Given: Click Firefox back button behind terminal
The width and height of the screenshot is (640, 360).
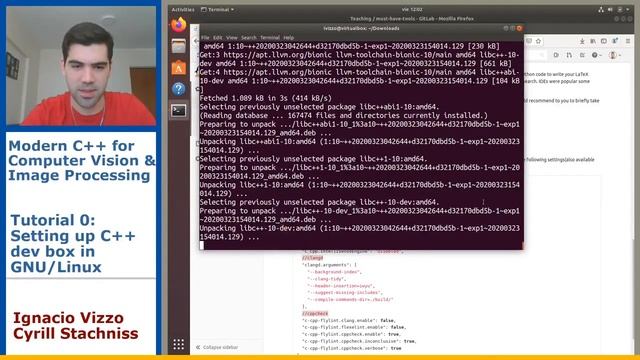Looking at the screenshot, I should coord(196,41).
